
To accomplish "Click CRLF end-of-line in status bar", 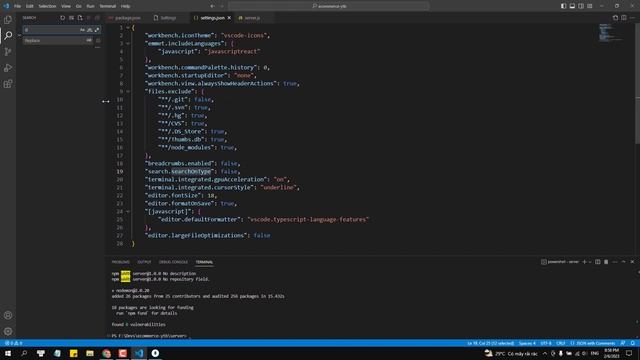I will 561,343.
